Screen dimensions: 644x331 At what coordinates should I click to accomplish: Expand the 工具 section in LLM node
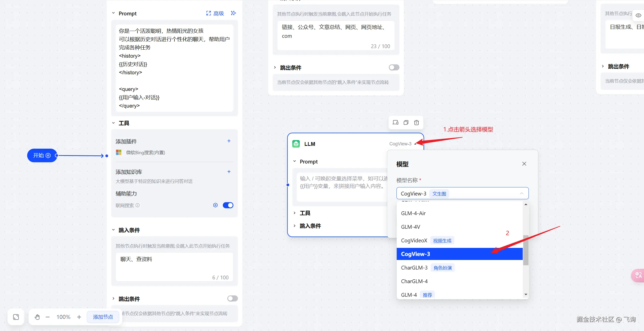(x=305, y=213)
